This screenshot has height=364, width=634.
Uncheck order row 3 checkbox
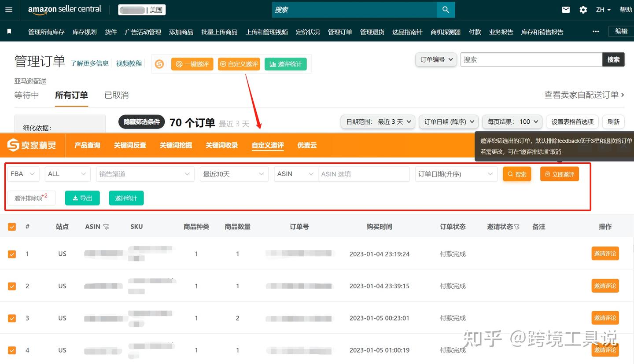point(12,318)
